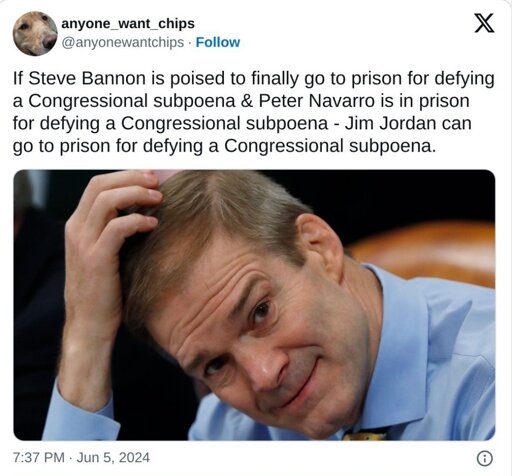Open the attached photo of man in blue shirt
The image size is (512, 476).
click(254, 305)
